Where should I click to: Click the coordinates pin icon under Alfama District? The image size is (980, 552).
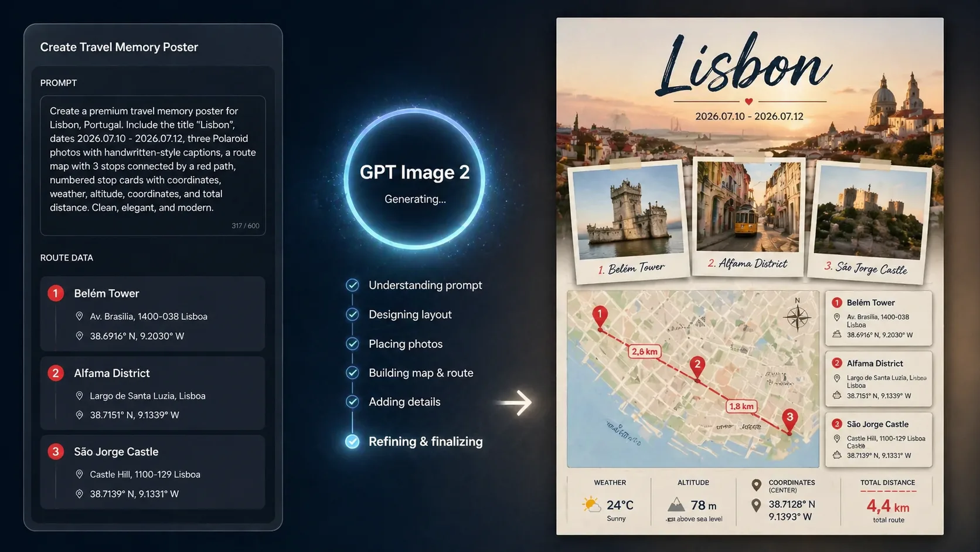pyautogui.click(x=80, y=414)
